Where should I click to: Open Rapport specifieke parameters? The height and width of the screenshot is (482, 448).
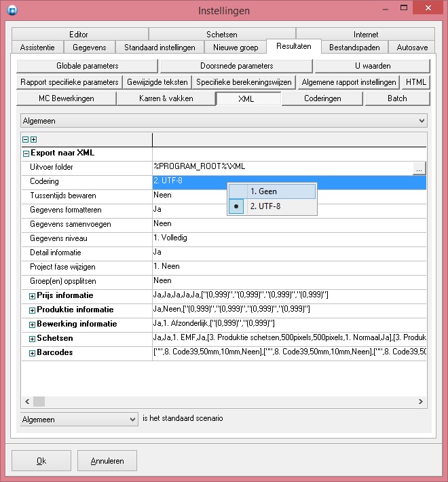click(x=69, y=82)
